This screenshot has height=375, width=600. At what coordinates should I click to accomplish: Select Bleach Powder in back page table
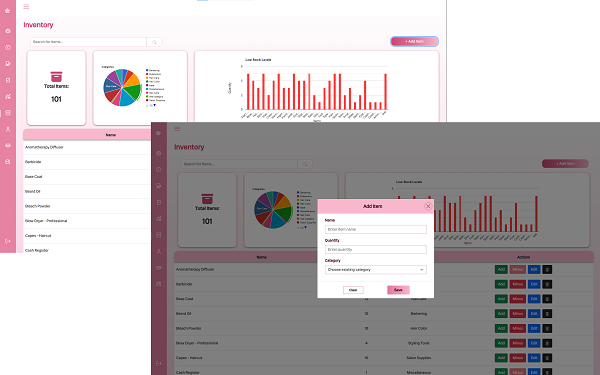(38, 206)
